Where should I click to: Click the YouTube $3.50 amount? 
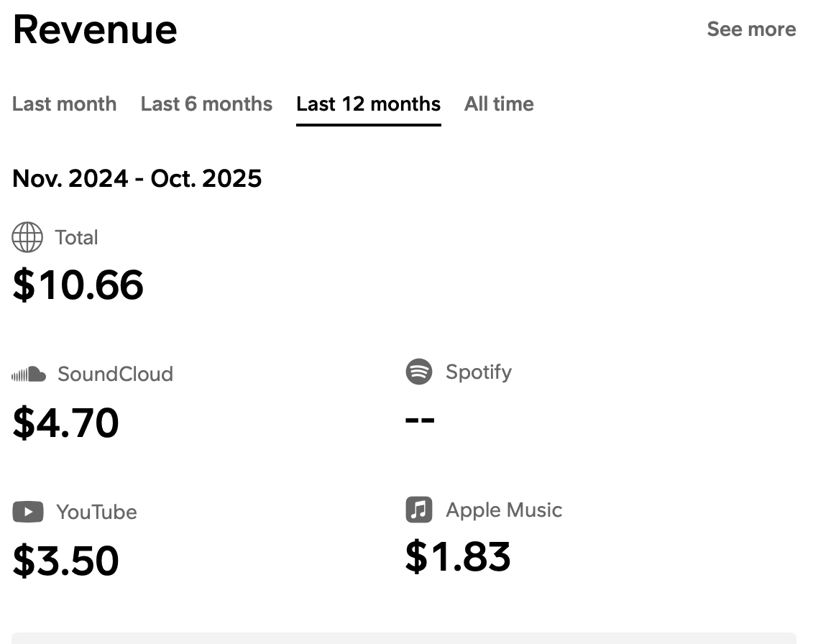(x=66, y=561)
